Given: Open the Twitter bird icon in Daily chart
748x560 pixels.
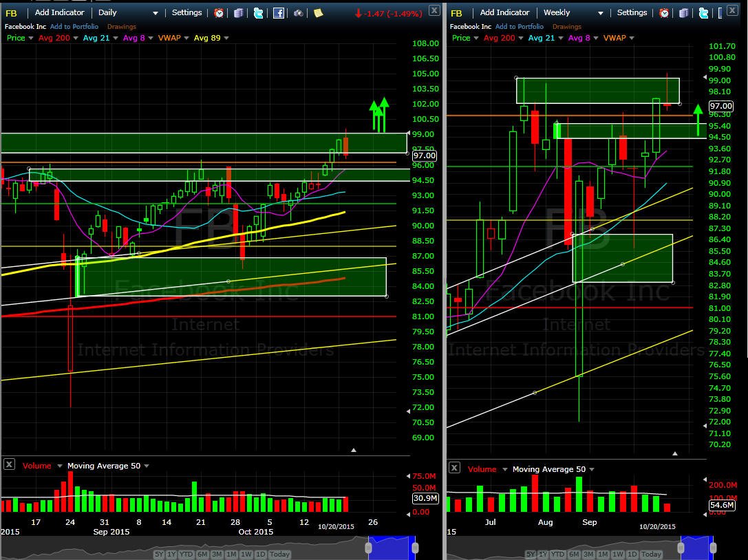Looking at the screenshot, I should [259, 13].
